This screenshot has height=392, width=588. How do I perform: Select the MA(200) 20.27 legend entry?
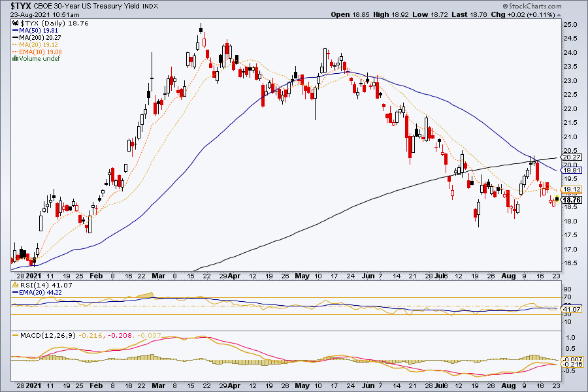[x=37, y=37]
